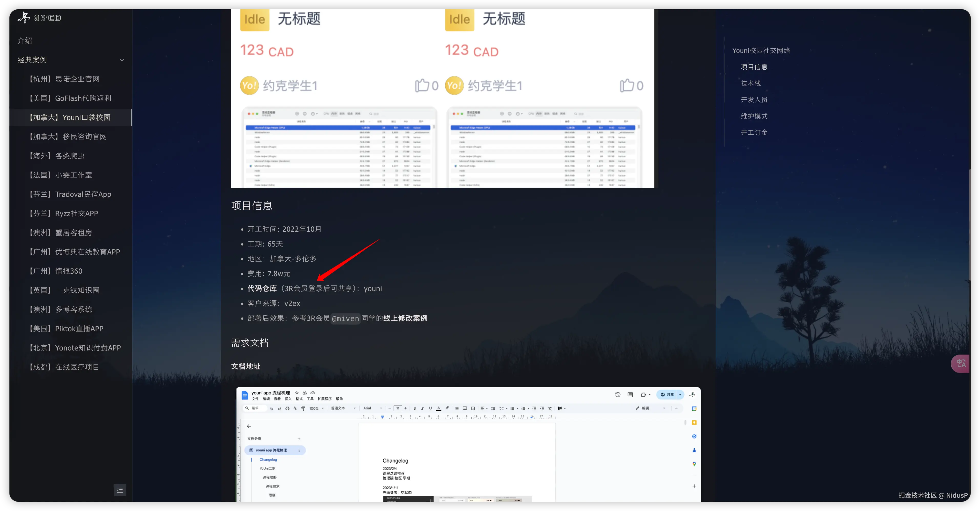
Task: Click the version history clock icon in Docs
Action: point(618,395)
